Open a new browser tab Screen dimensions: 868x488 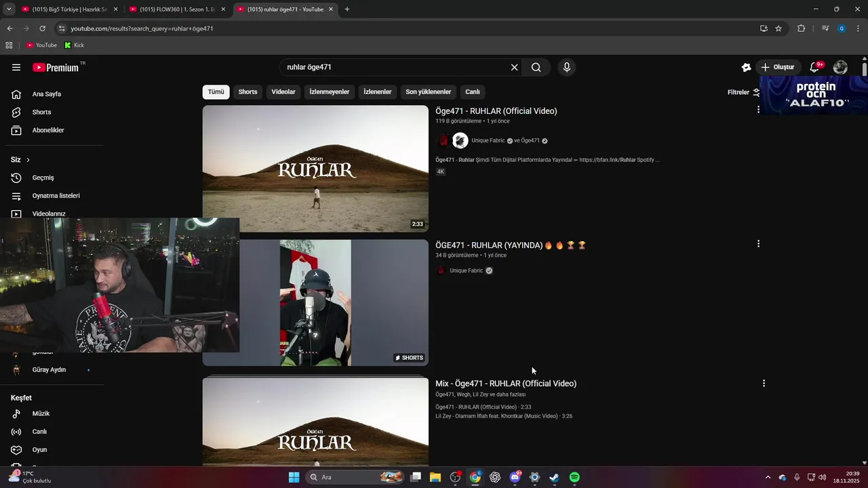tap(347, 9)
